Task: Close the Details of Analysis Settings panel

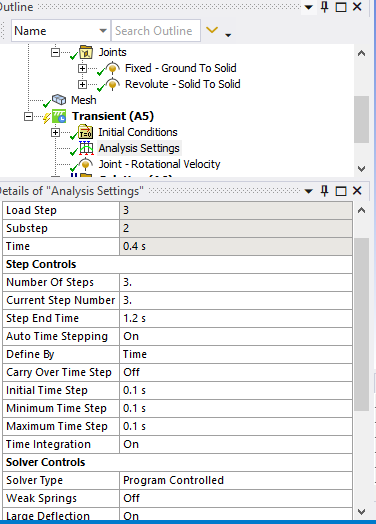Action: click(x=357, y=191)
